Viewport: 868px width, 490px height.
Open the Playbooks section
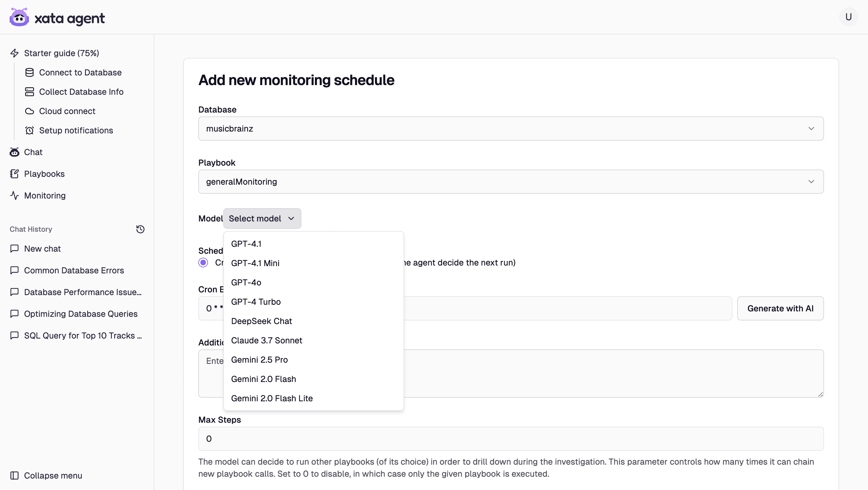click(44, 174)
